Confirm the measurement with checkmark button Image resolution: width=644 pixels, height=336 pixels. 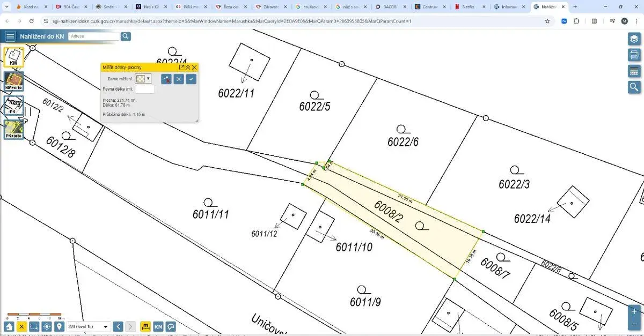pos(191,79)
